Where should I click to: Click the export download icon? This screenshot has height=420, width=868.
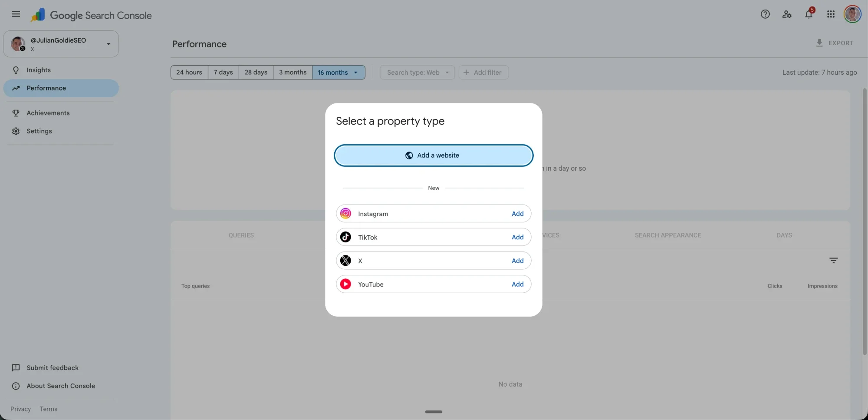819,43
